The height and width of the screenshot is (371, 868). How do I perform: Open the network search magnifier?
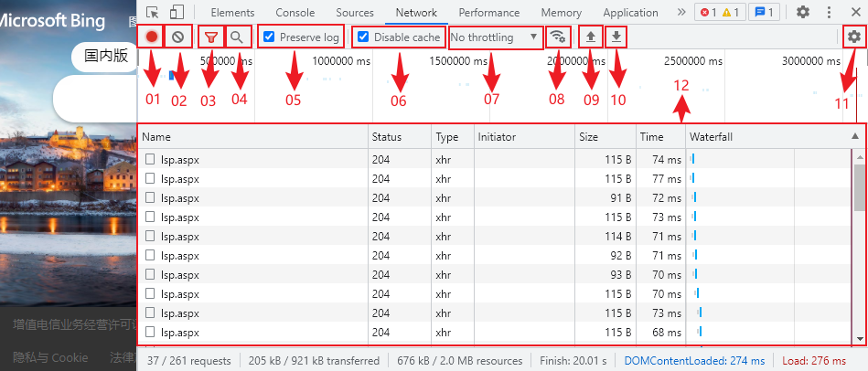click(x=237, y=37)
